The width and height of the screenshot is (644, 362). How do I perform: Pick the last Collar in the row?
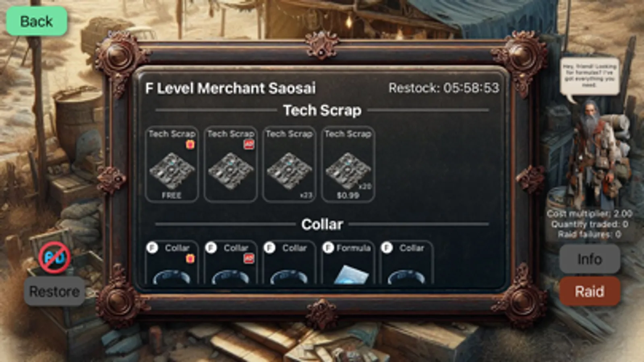coord(407,262)
